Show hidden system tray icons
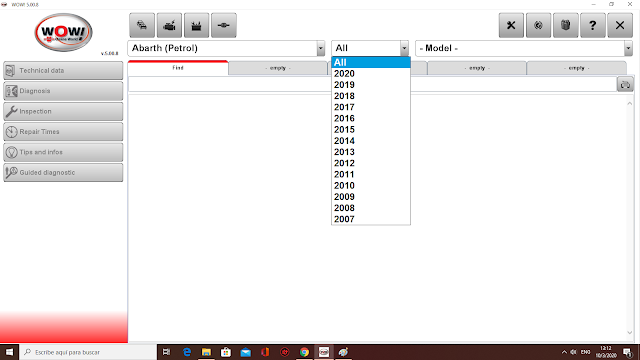 coord(564,352)
